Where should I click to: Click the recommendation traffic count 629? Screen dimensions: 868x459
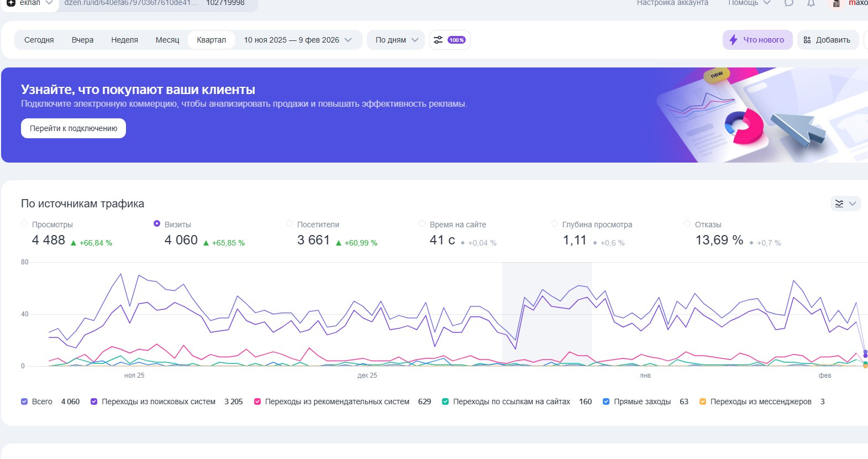point(424,401)
